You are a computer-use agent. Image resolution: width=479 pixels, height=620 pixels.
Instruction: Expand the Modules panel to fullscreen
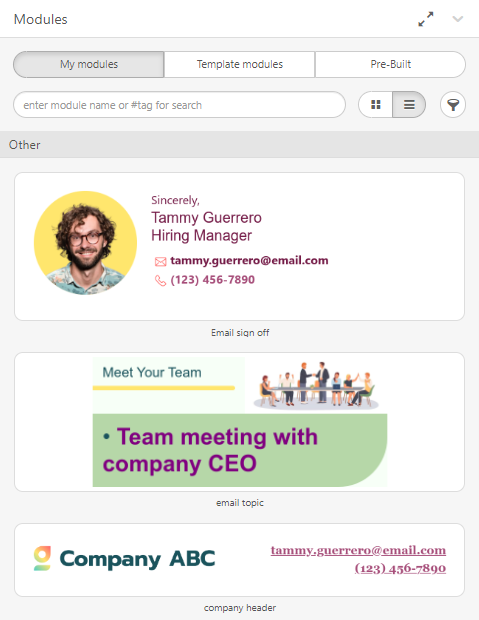tap(426, 19)
